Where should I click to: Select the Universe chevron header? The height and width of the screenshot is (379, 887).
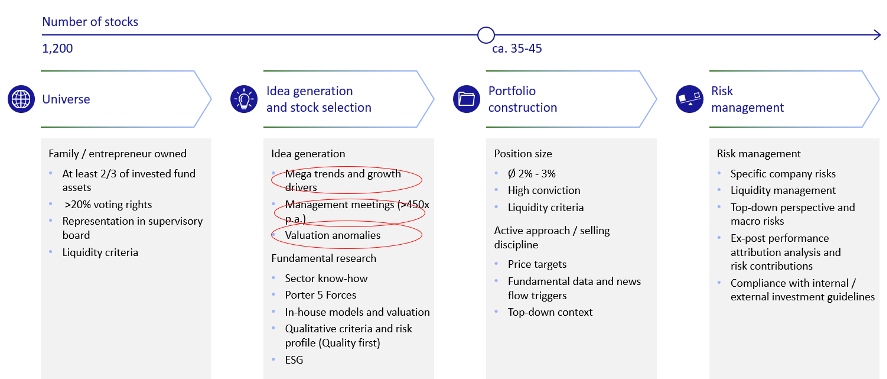(126, 99)
